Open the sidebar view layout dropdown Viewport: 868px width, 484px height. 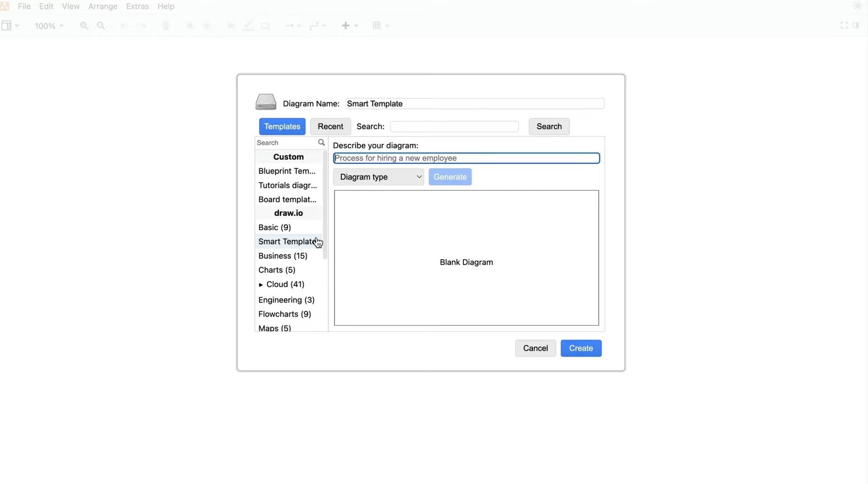point(10,26)
